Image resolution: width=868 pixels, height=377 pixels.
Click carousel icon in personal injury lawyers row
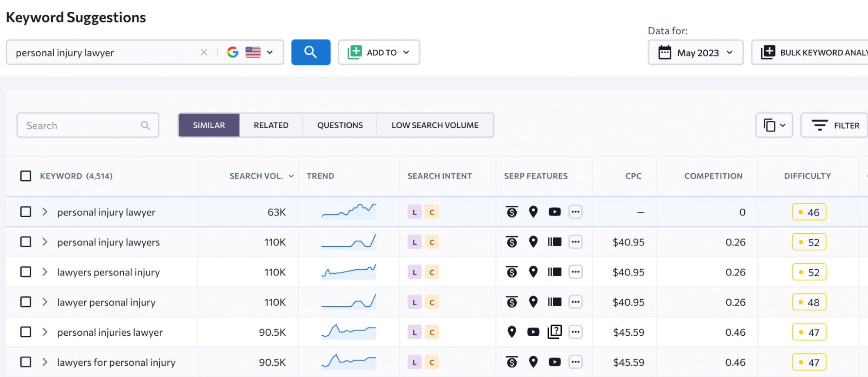point(554,242)
